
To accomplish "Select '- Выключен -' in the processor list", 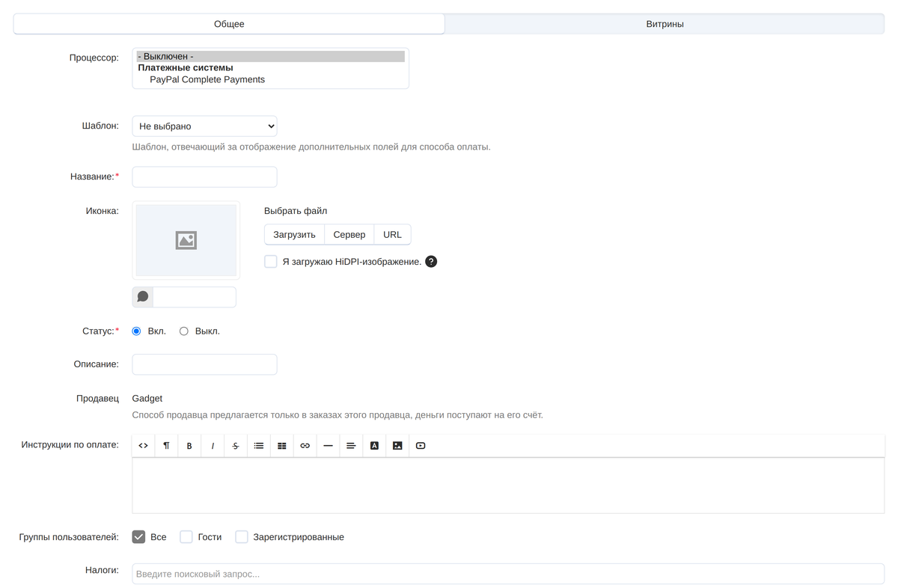I will tap(270, 56).
